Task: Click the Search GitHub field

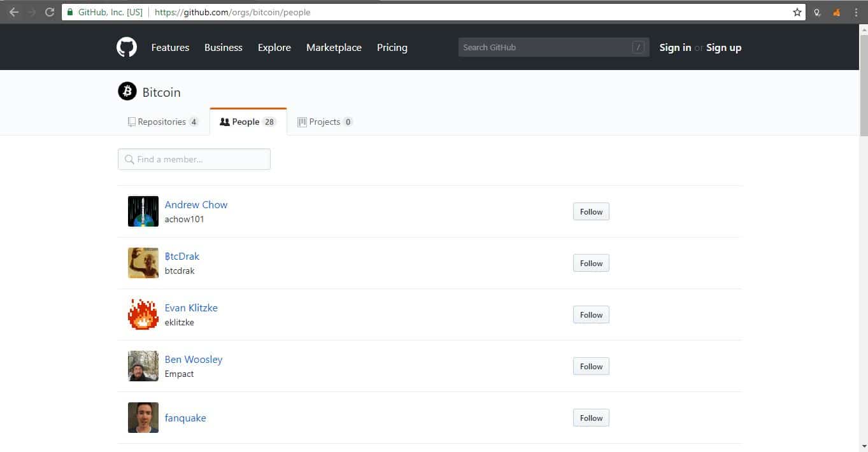Action: pyautogui.click(x=544, y=48)
